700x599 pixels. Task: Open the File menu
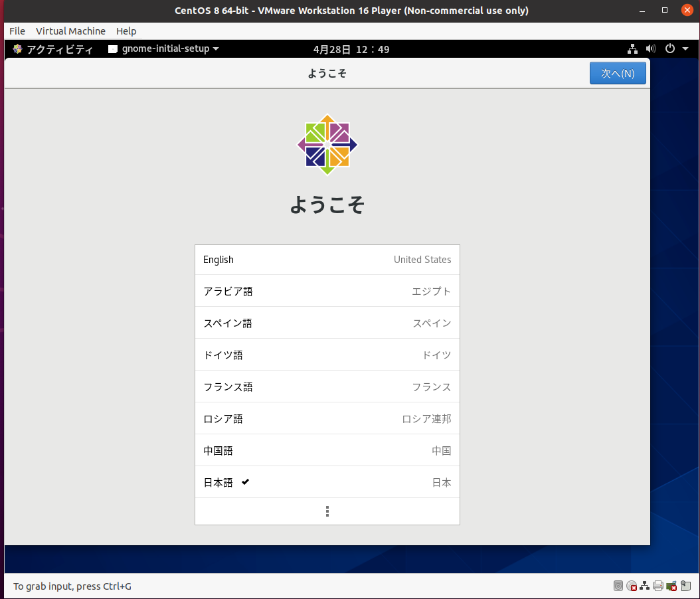17,31
